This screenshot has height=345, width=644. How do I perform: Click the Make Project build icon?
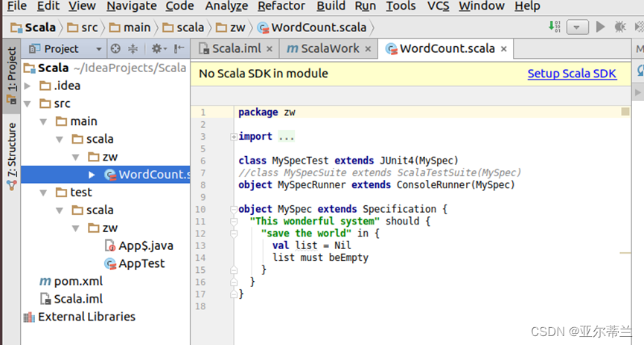tap(555, 27)
